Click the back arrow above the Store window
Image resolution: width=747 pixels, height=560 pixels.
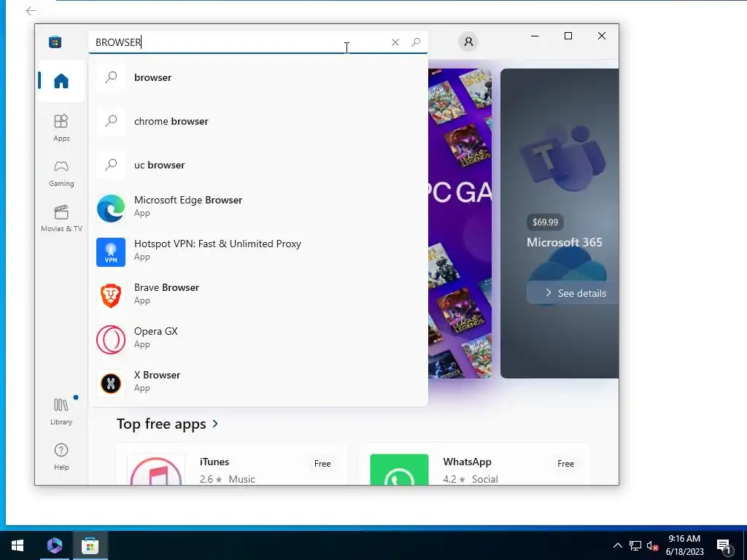pos(31,10)
